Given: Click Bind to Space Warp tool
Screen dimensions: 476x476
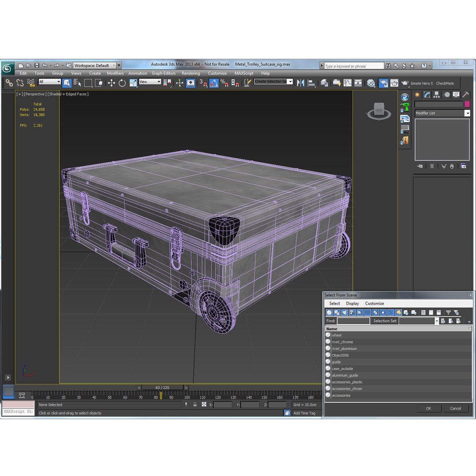Looking at the screenshot, I should 31,82.
